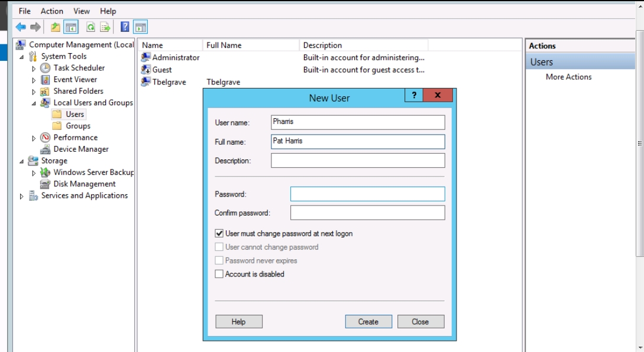
Task: Uncheck User must change password at next logon
Action: click(219, 234)
